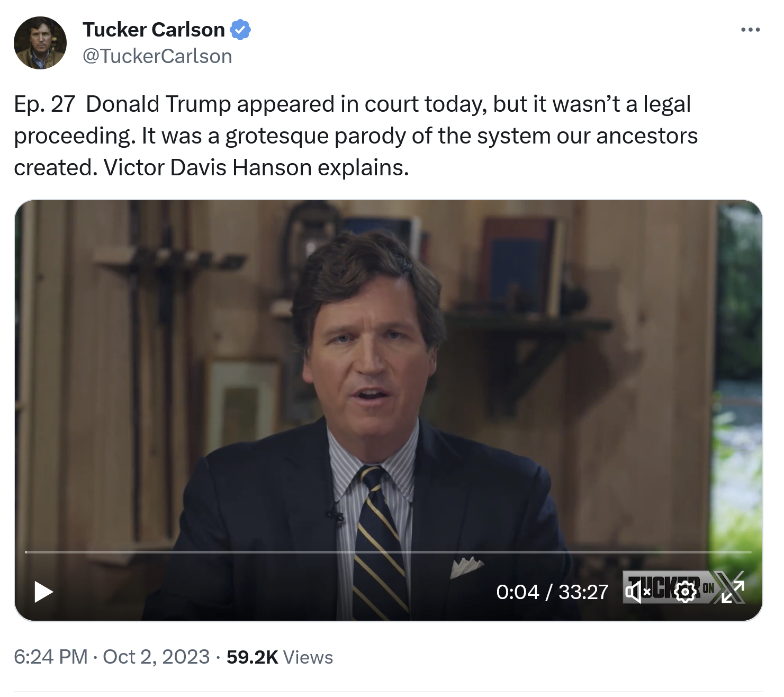Screen dimensions: 784x697
Task: Open the @TuckerCarlson handle link
Action: point(157,56)
